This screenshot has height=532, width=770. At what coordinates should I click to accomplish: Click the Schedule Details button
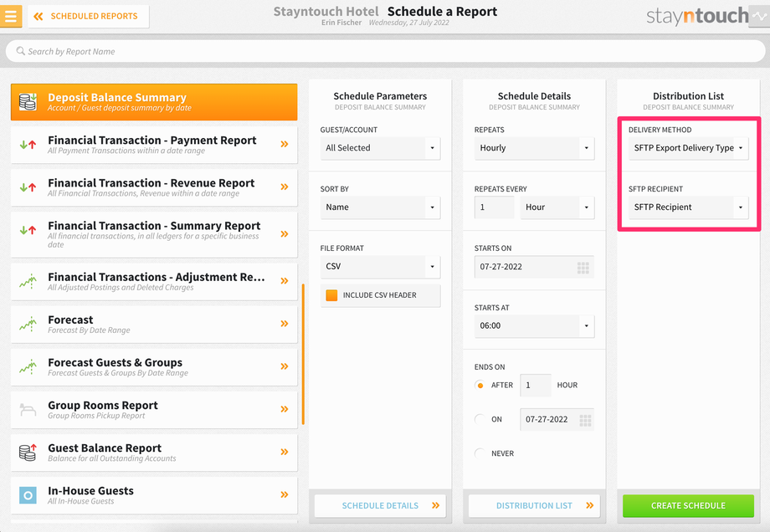tap(380, 505)
